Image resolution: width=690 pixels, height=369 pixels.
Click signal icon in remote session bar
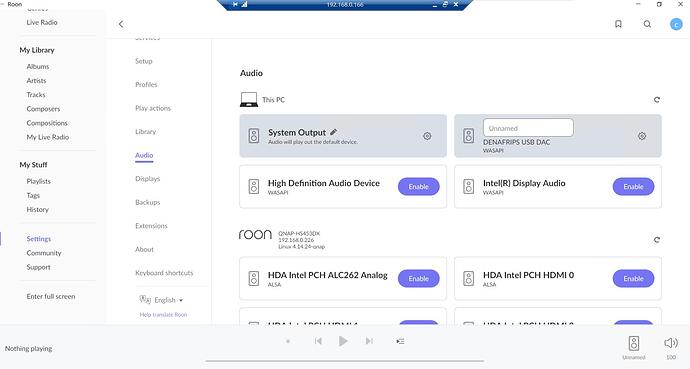point(244,4)
